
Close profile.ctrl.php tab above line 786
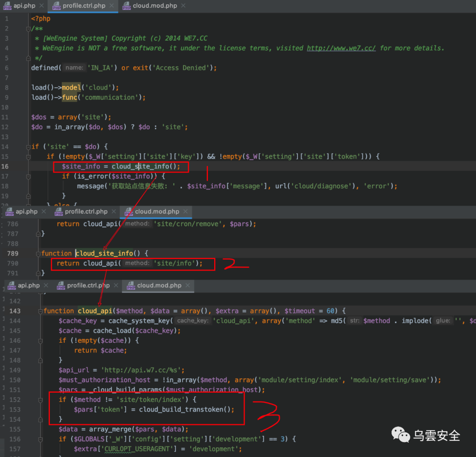point(114,211)
